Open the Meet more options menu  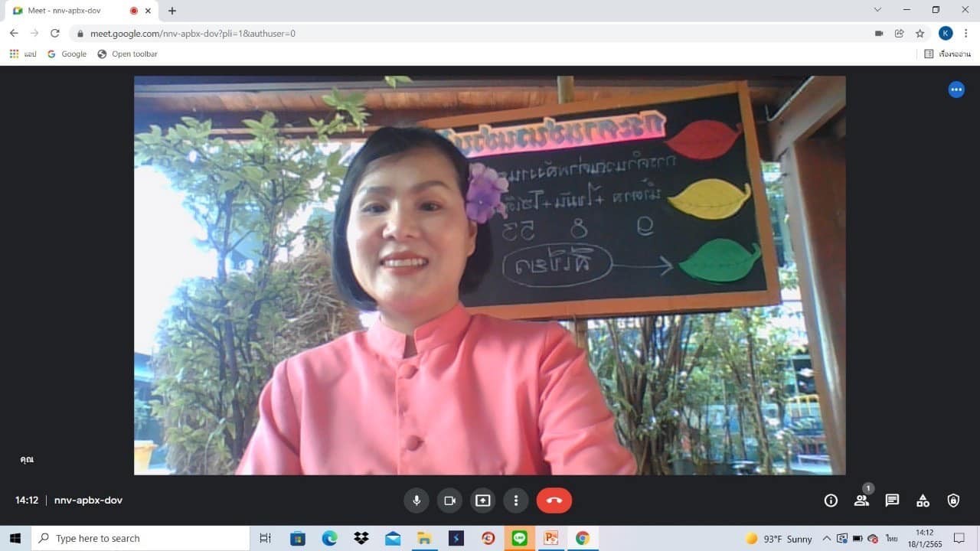click(x=516, y=500)
